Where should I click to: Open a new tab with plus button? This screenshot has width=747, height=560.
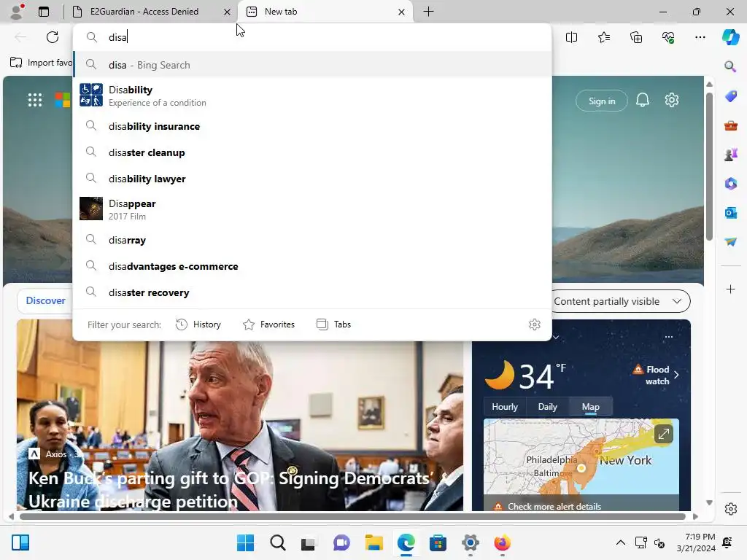point(428,12)
